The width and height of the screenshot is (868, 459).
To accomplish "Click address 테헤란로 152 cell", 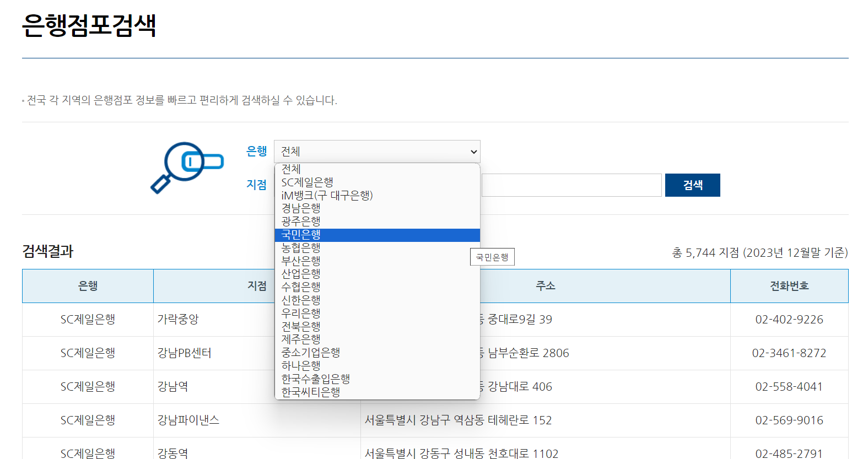I will click(546, 420).
